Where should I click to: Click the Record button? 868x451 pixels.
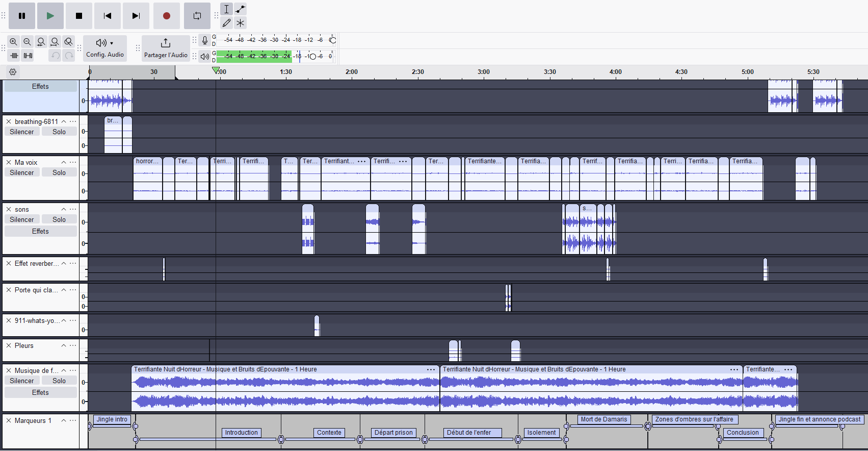point(166,16)
